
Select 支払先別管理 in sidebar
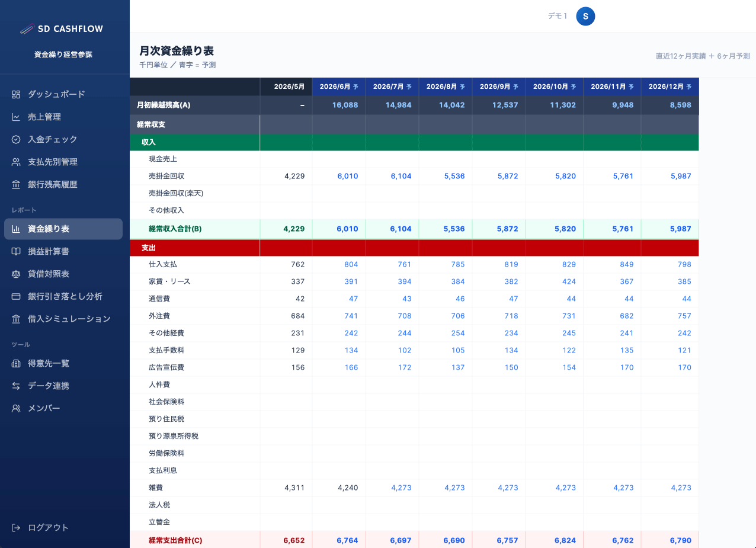point(63,162)
